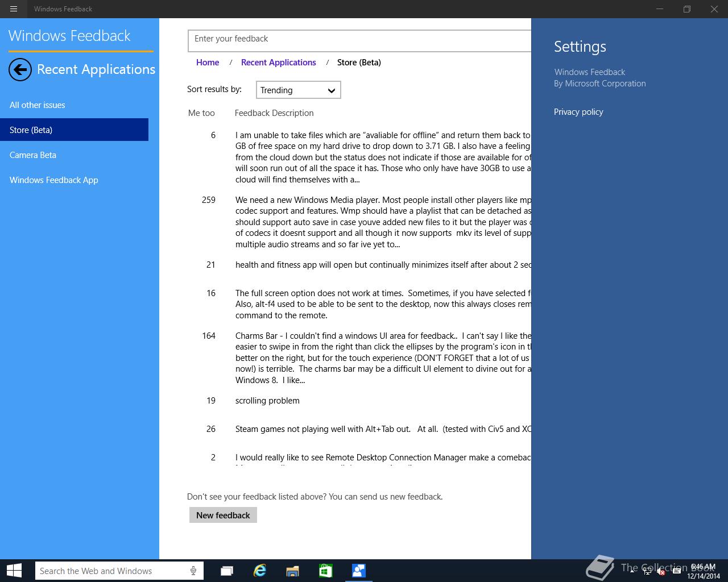Focus the Enter your feedback field
728x582 pixels.
pyautogui.click(x=359, y=40)
